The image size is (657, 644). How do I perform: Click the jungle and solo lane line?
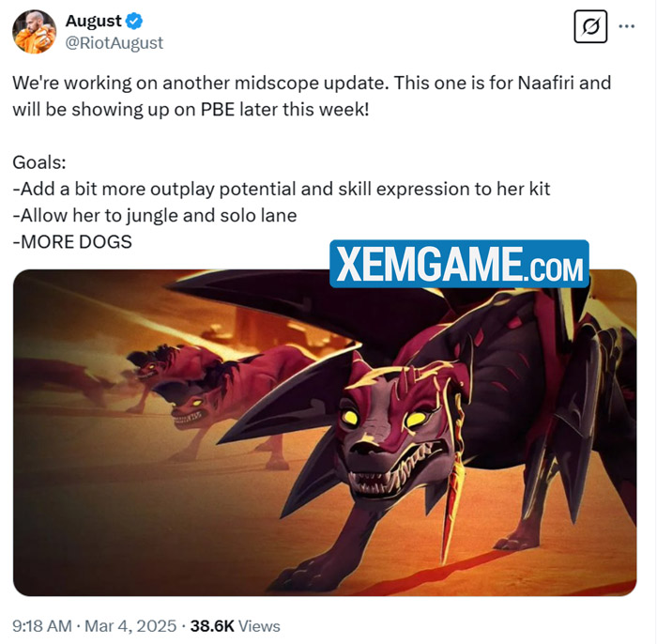click(x=155, y=215)
